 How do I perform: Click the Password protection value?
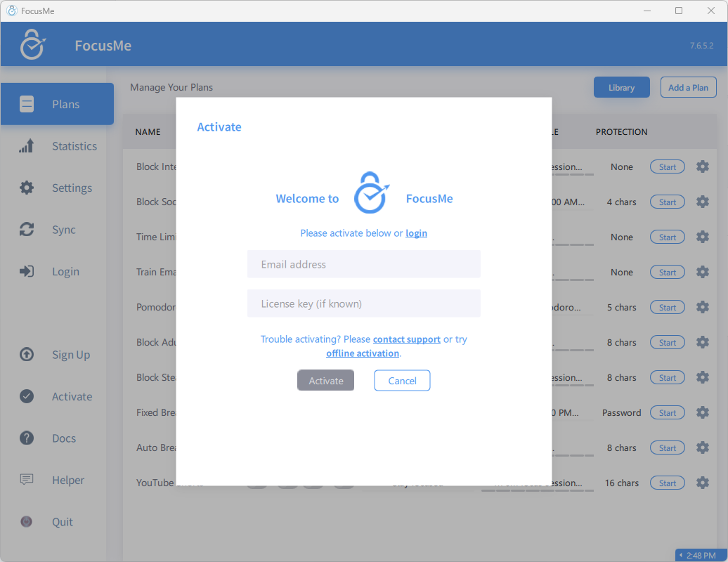tap(621, 412)
